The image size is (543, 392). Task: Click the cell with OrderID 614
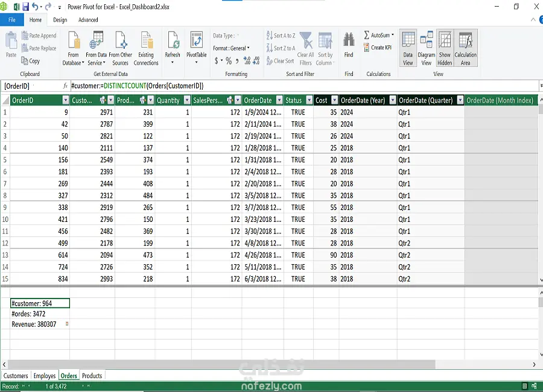pos(40,255)
